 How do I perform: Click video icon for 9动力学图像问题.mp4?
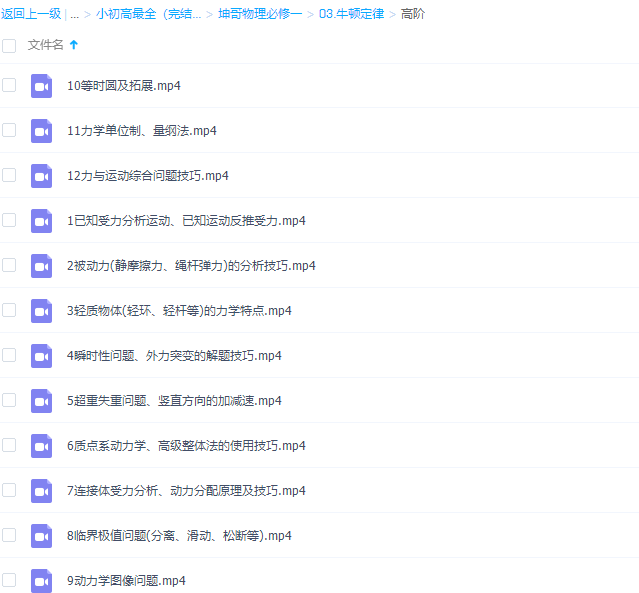(x=41, y=581)
